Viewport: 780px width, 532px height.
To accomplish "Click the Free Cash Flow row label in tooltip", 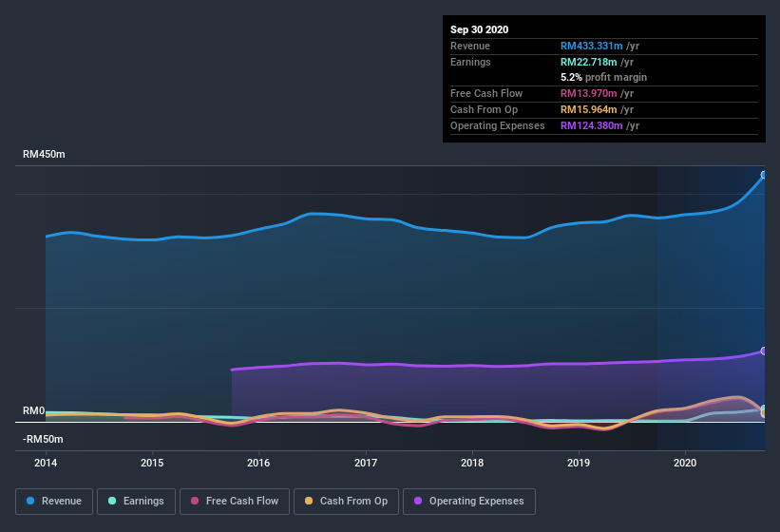I will coord(486,93).
